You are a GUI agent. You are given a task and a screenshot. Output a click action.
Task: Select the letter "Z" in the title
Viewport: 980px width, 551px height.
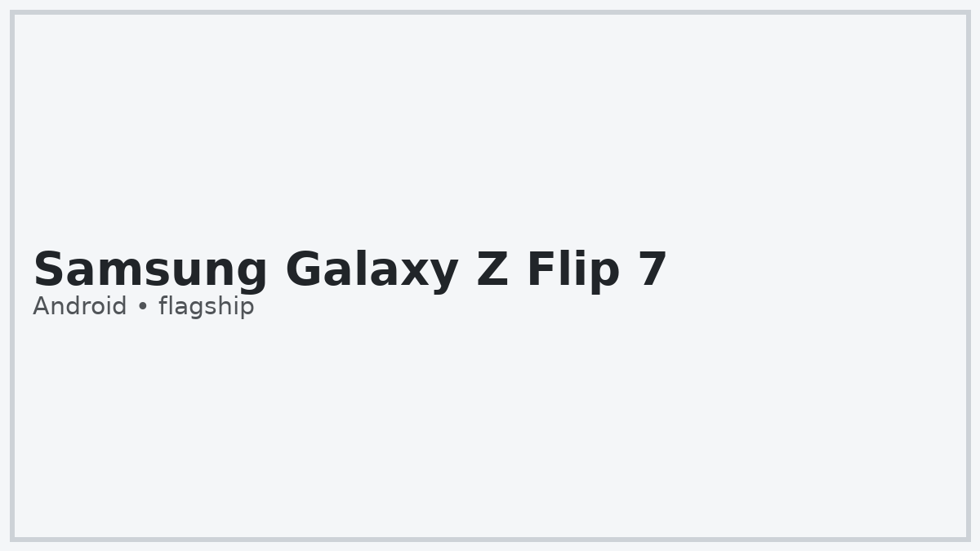coord(492,270)
